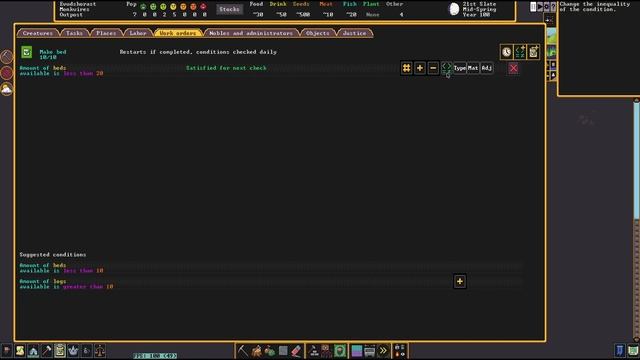Viewport: 640px width, 360px height.
Task: Open the Objects tab
Action: click(x=318, y=33)
